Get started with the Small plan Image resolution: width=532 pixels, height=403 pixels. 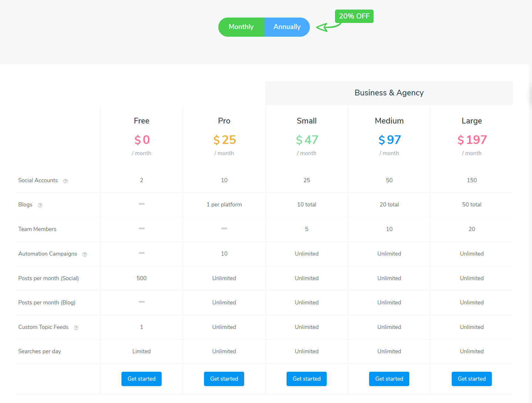(306, 379)
